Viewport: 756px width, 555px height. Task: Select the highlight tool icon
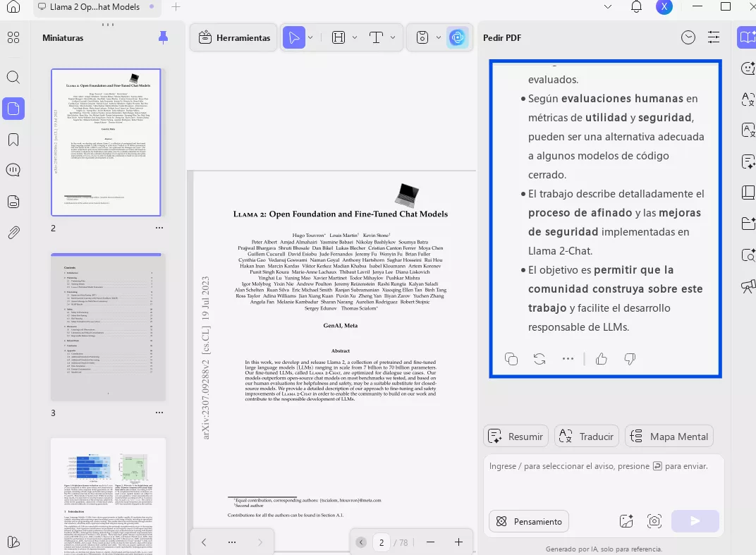pyautogui.click(x=339, y=37)
